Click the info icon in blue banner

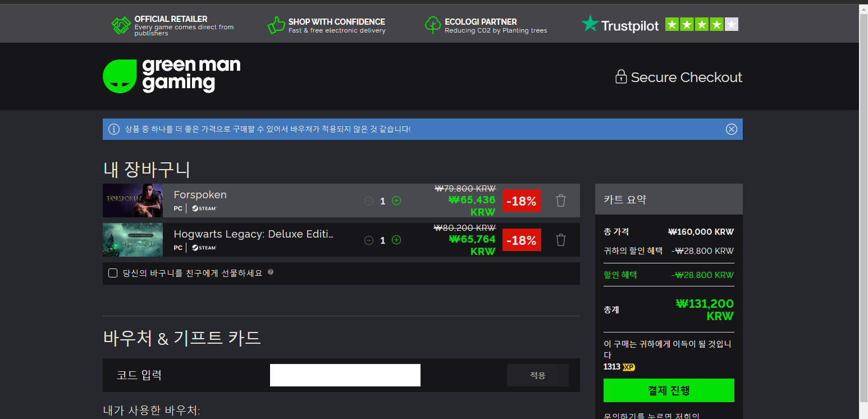tap(114, 129)
